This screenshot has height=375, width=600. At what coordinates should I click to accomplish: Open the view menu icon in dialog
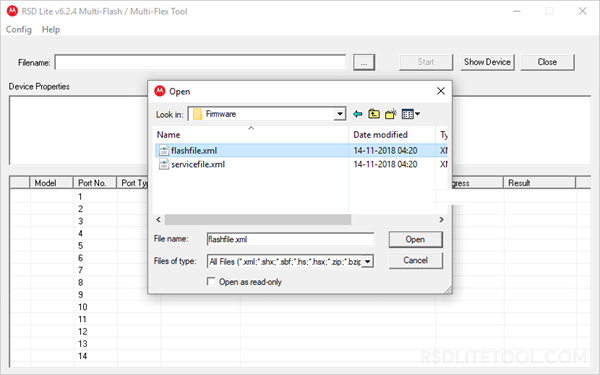pyautogui.click(x=411, y=114)
